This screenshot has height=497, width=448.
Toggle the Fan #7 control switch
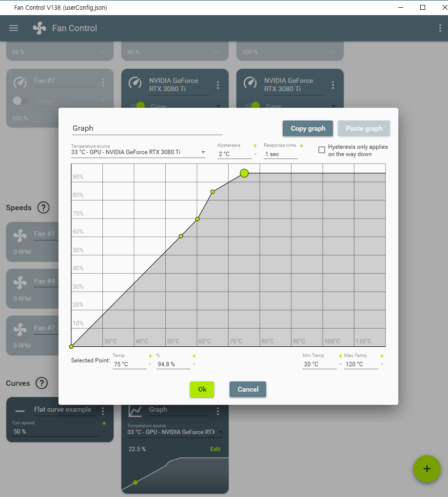(20, 101)
